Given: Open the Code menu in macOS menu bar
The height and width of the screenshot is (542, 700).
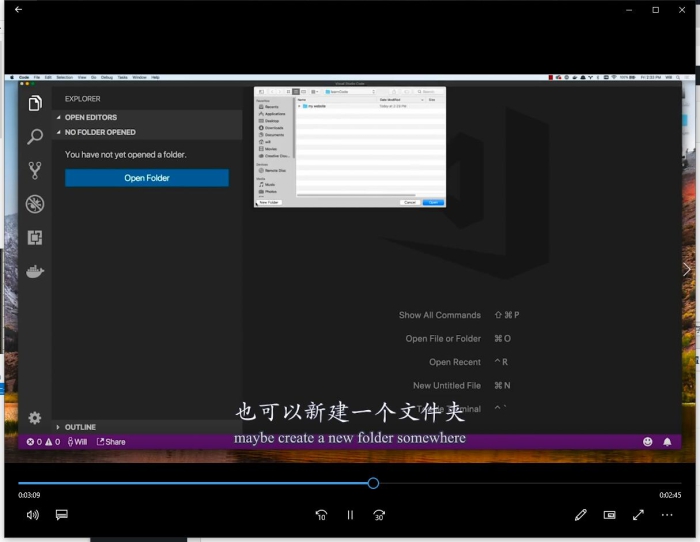Looking at the screenshot, I should pos(24,77).
